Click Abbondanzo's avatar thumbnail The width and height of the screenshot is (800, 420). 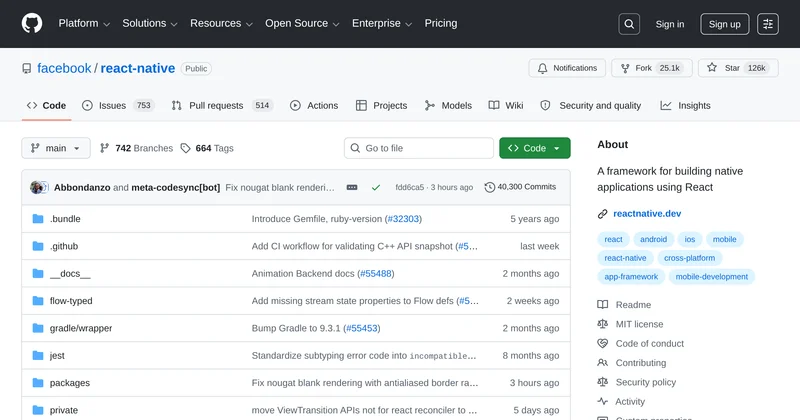[x=38, y=187]
